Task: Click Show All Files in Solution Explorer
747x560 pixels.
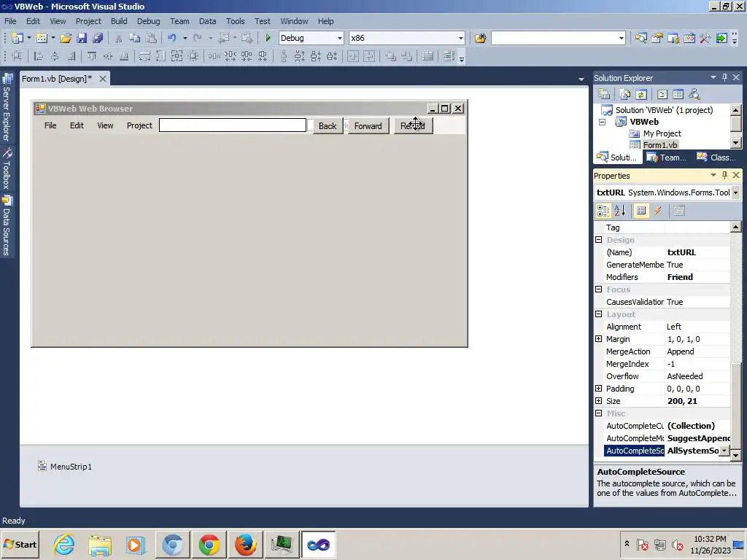Action: click(625, 94)
